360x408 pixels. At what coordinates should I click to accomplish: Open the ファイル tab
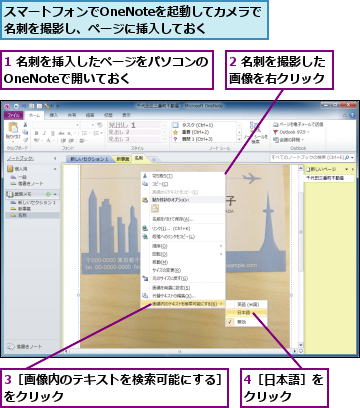[14, 115]
